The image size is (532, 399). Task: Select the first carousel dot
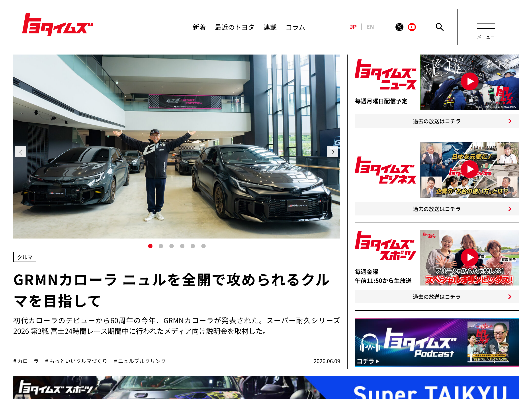point(150,246)
